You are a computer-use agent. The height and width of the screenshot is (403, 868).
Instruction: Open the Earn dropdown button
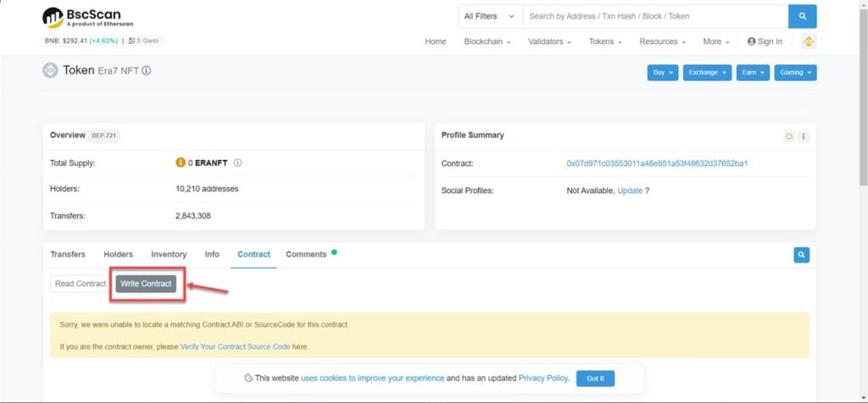[x=753, y=73]
